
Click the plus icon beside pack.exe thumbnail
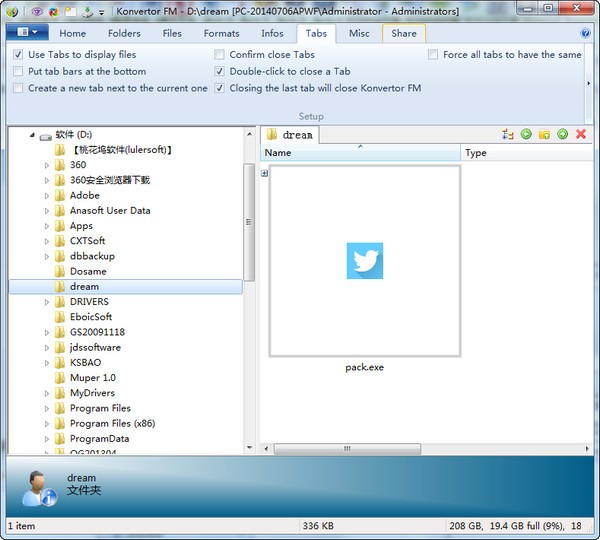264,173
